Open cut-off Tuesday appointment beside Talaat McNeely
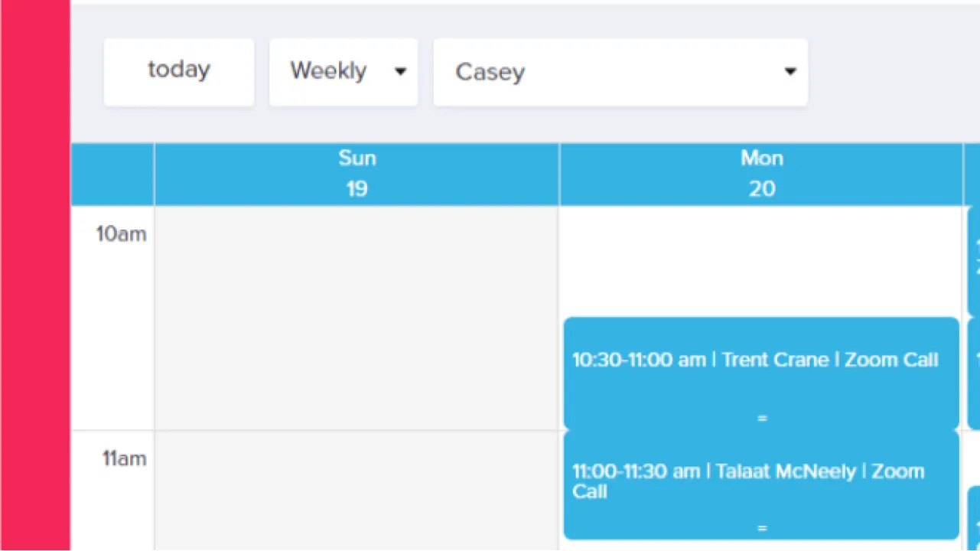Screen dimensions: 980x551 click(x=974, y=518)
